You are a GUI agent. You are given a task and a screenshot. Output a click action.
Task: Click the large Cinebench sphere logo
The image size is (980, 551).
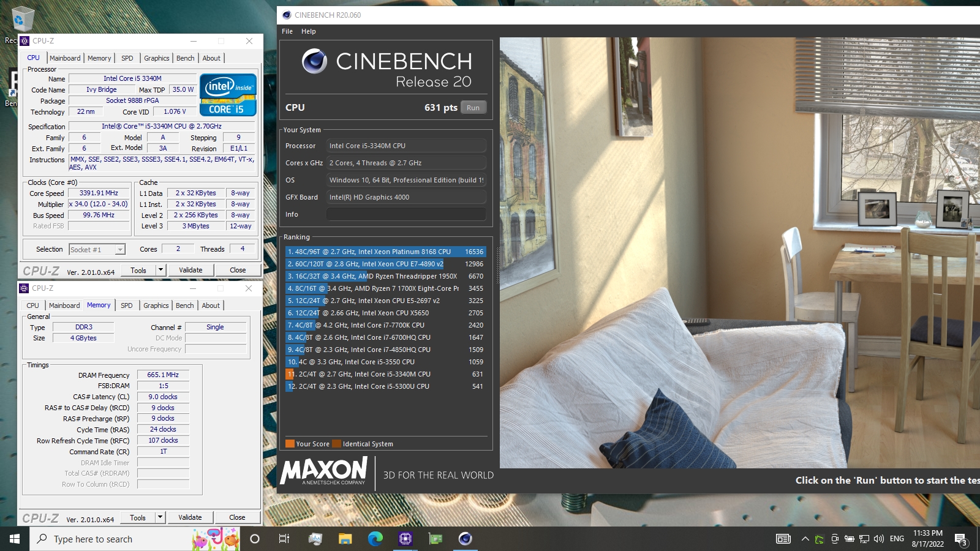coord(314,61)
